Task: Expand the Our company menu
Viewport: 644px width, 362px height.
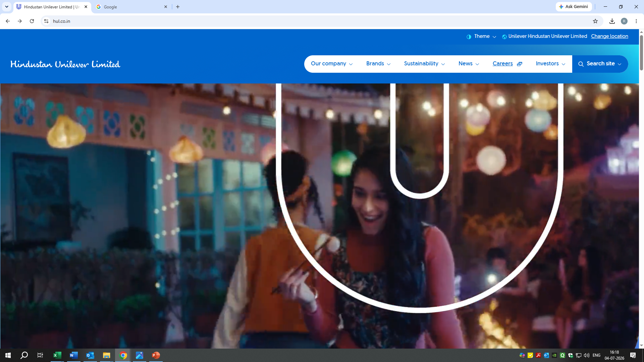Action: click(332, 64)
